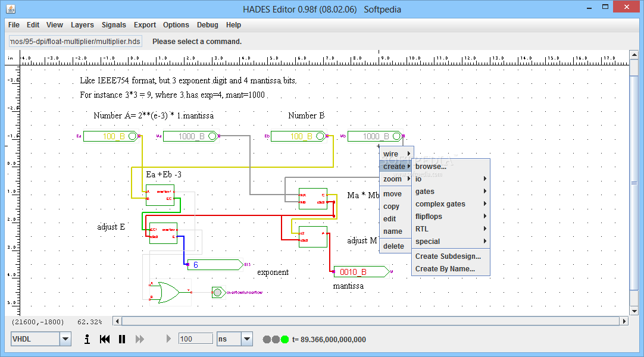
Task: Click the Mb input switch 1000_B
Action: pos(376,136)
